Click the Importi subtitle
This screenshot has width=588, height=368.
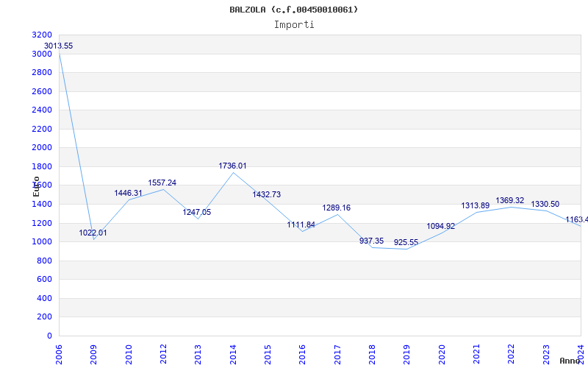coord(294,25)
